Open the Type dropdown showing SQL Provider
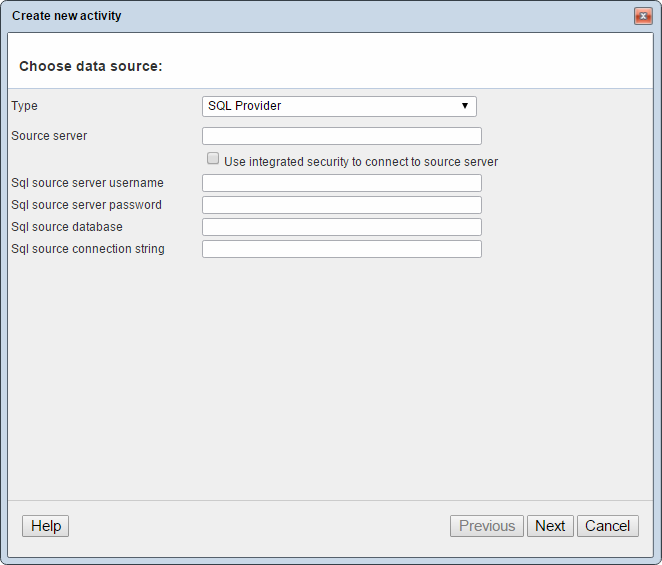 (338, 106)
